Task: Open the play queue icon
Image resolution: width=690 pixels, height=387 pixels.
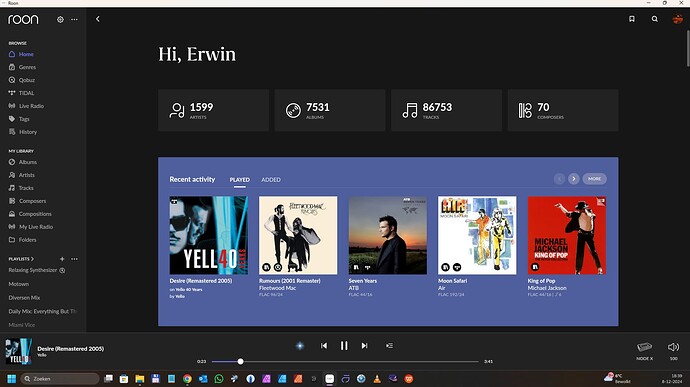Action: pyautogui.click(x=389, y=346)
